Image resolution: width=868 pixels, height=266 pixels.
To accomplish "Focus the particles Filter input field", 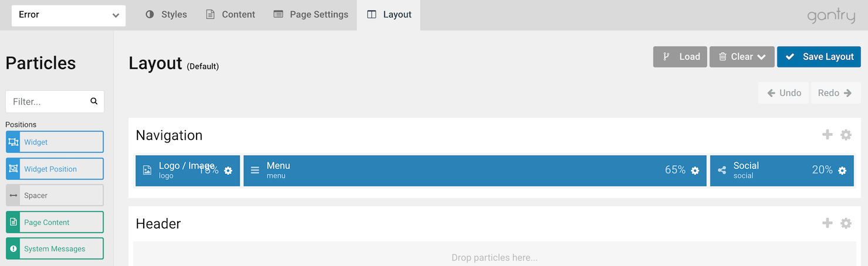I will coord(48,101).
